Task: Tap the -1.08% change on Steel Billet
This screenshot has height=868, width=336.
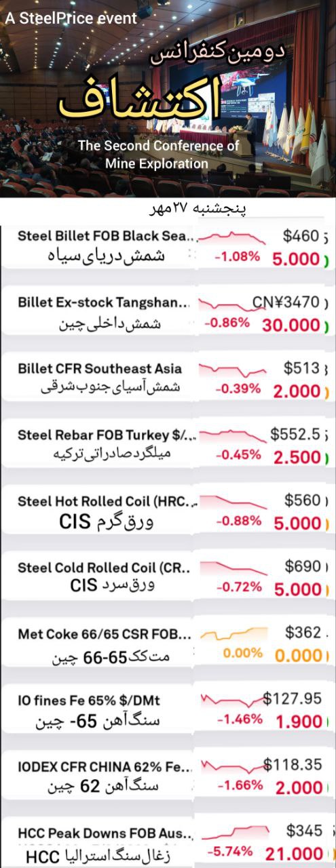Action: coord(238,256)
